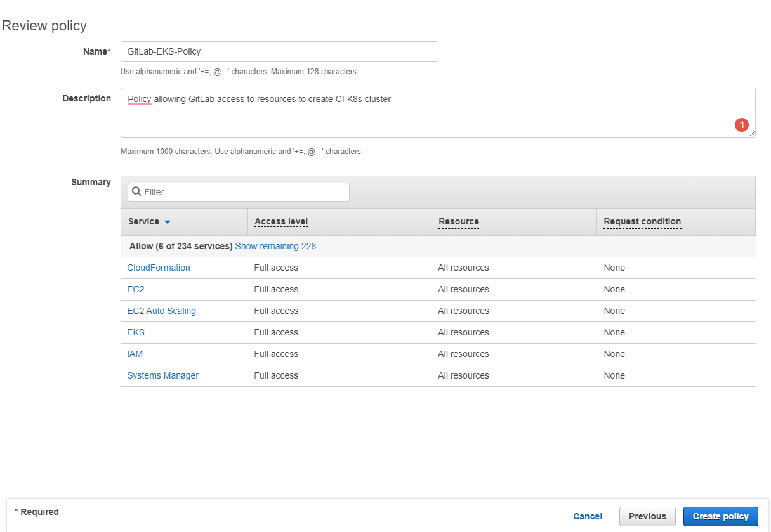Click "All resources" in the Systems Manager row
Viewport: 771px width, 532px height.
point(463,375)
